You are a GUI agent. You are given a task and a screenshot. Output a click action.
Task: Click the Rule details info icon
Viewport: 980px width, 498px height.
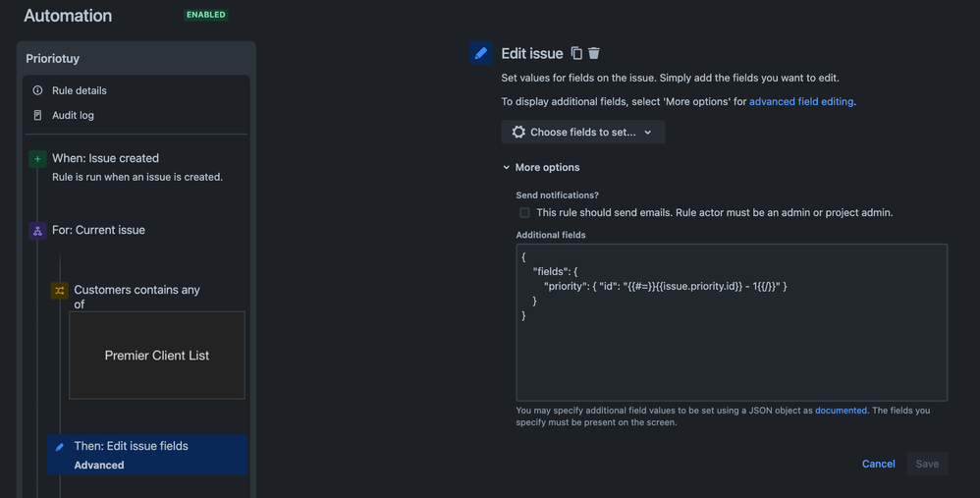(37, 90)
